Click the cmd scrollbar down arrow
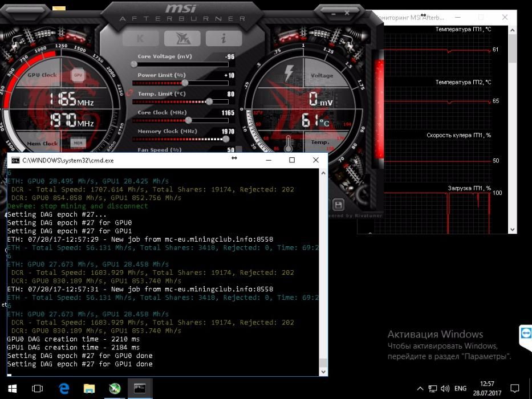 point(323,372)
